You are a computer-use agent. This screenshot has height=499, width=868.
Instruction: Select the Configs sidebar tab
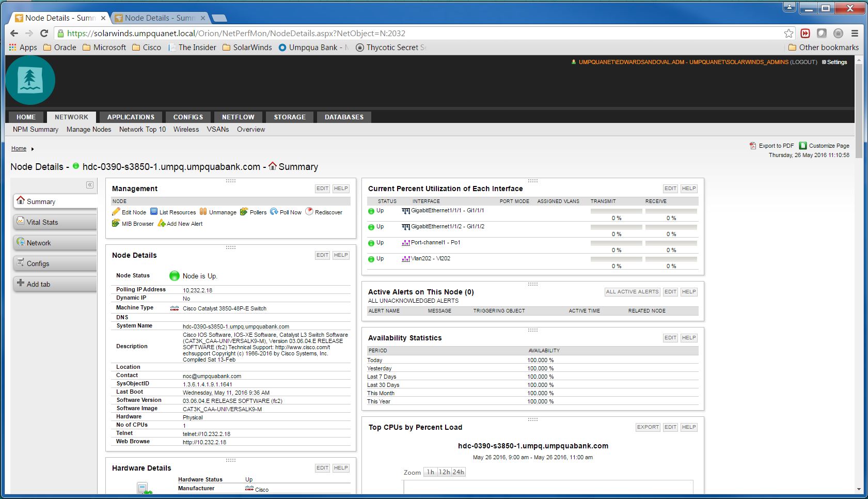coord(55,263)
